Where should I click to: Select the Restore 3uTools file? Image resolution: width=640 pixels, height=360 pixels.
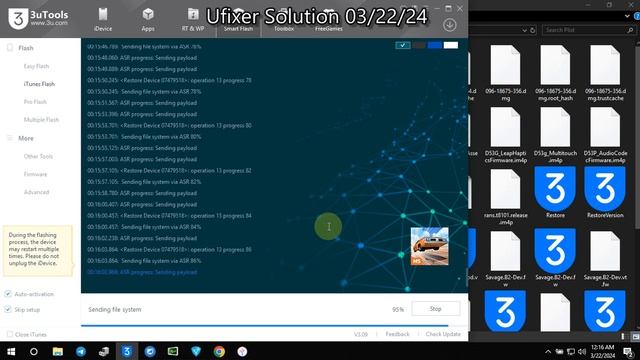(555, 193)
